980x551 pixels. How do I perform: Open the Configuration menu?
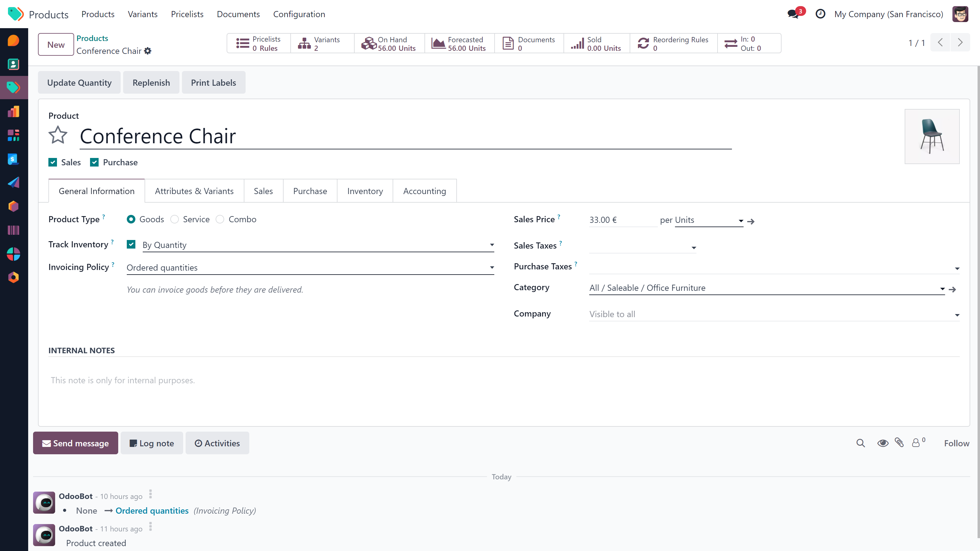point(299,14)
